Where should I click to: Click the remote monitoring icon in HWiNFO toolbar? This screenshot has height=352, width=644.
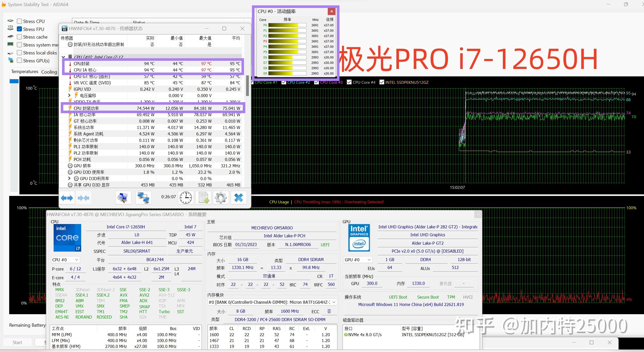click(143, 197)
